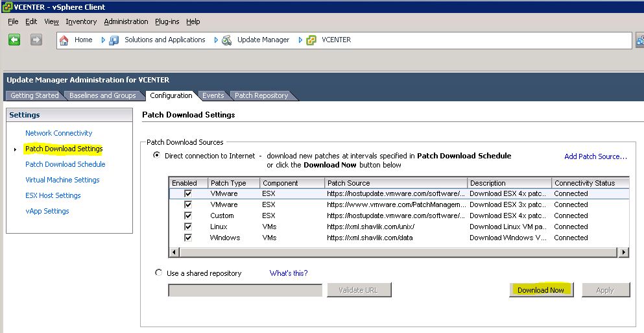Click the Home breadcrumb text
This screenshot has width=644, height=333.
[x=84, y=40]
